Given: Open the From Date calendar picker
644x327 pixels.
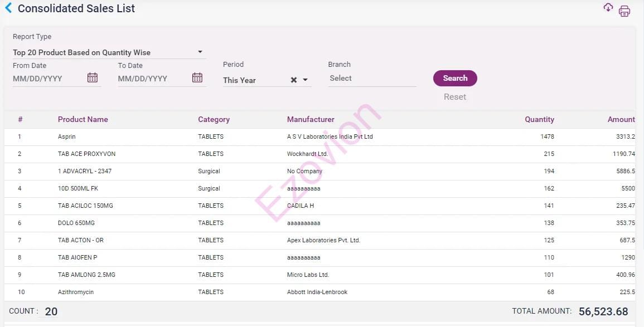Looking at the screenshot, I should pyautogui.click(x=93, y=78).
